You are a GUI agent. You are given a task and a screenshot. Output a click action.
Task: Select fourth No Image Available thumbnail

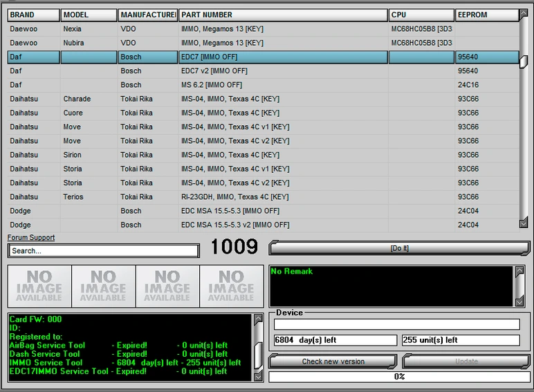click(x=232, y=286)
